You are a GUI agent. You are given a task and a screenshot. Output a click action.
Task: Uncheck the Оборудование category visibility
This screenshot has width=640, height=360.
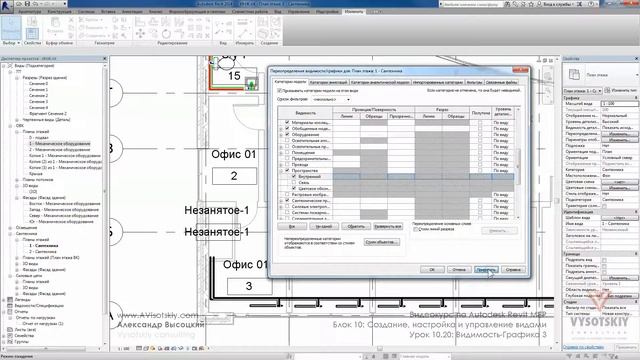pos(287,134)
